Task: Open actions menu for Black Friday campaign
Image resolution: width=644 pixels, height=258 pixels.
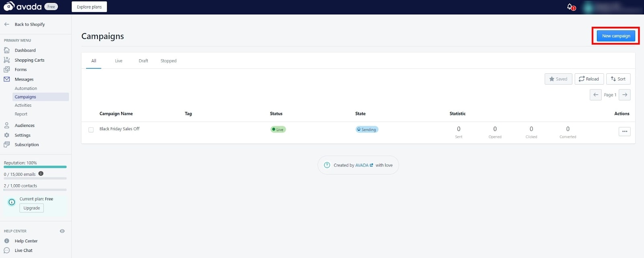Action: point(624,131)
